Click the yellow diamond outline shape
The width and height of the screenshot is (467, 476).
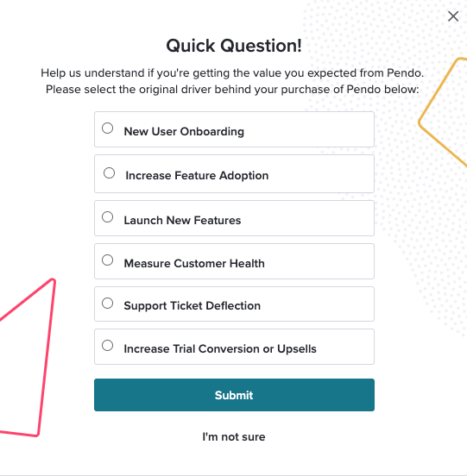pyautogui.click(x=444, y=112)
